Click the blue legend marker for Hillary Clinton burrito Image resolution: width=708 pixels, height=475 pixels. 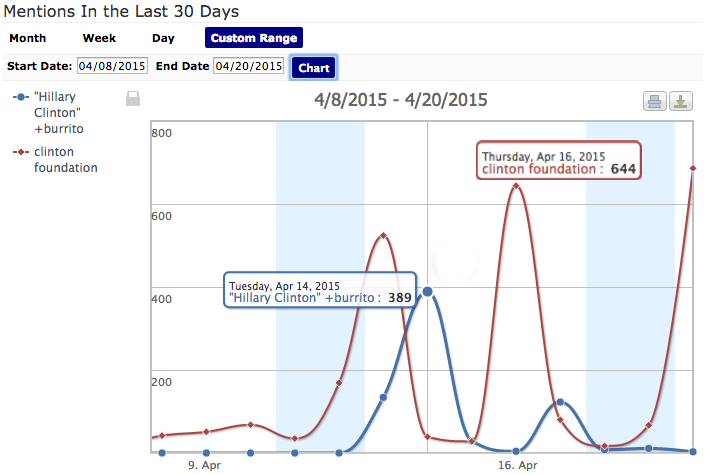pos(20,97)
